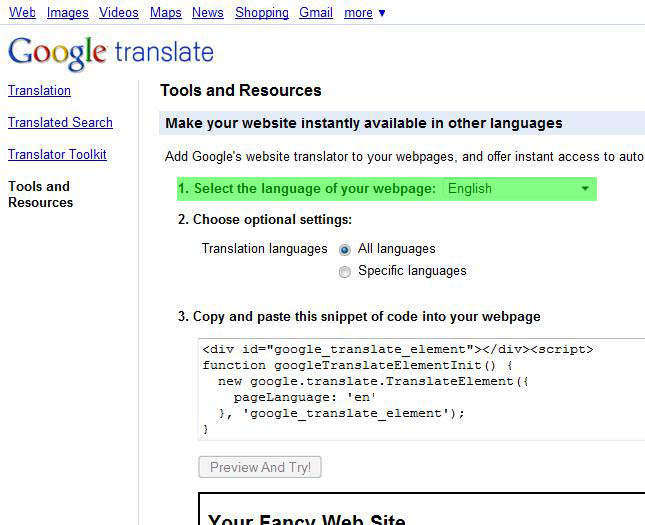Viewport: 645px width, 525px height.
Task: Click the Preview And Try! button
Action: click(x=260, y=467)
